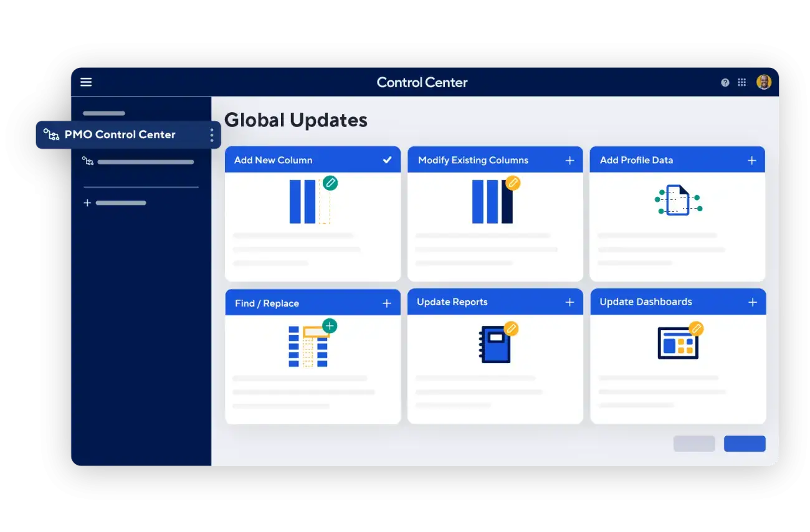Select the Update Reports header text

[x=452, y=302]
